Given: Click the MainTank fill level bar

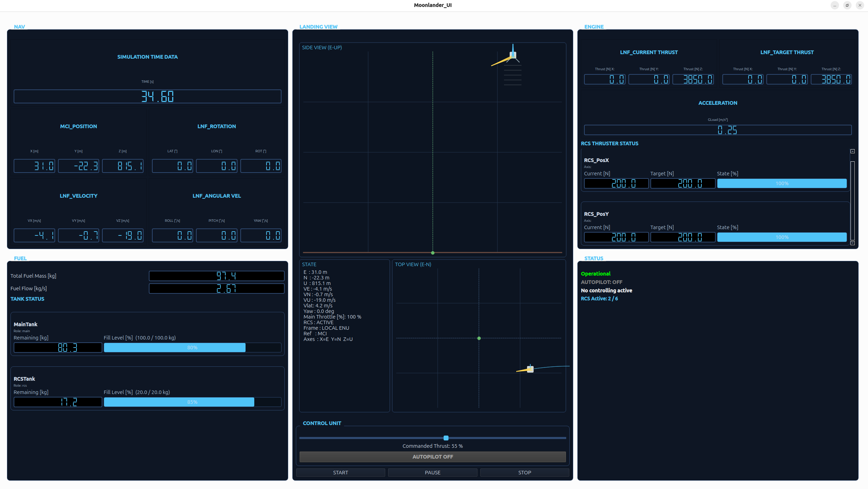Looking at the screenshot, I should (x=192, y=348).
